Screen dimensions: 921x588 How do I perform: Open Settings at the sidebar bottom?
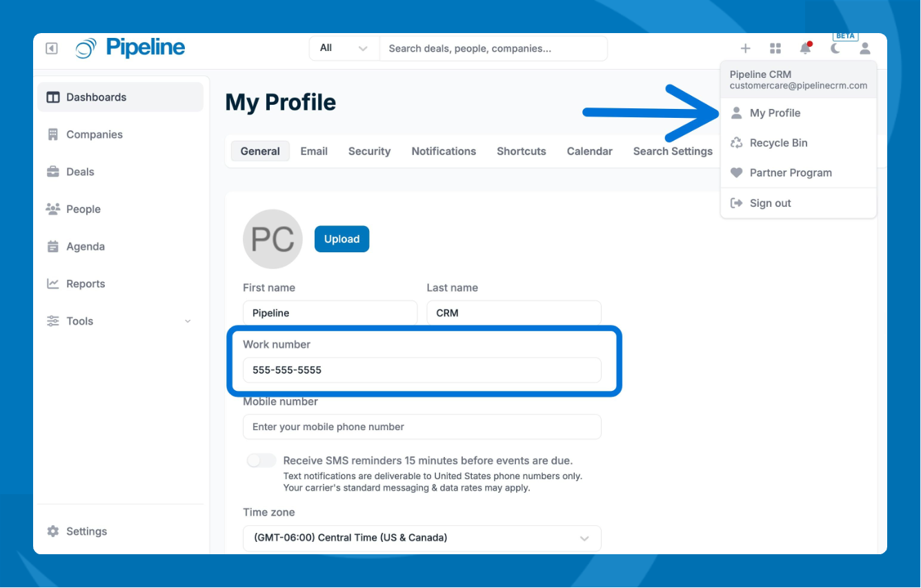86,531
